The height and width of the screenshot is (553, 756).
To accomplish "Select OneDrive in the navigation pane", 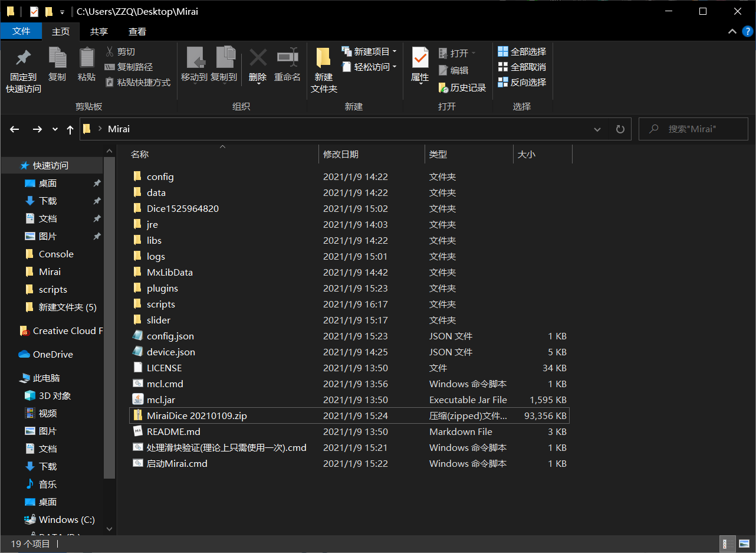I will point(52,354).
